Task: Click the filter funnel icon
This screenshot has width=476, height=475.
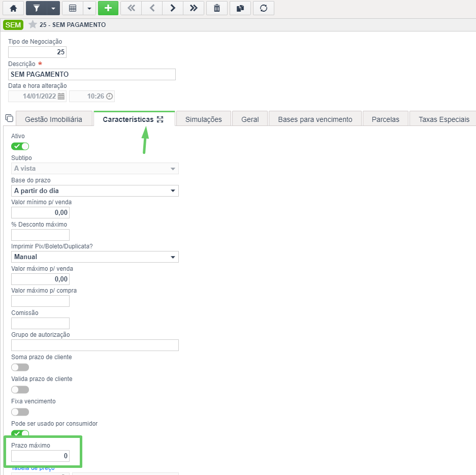Action: 37,8
